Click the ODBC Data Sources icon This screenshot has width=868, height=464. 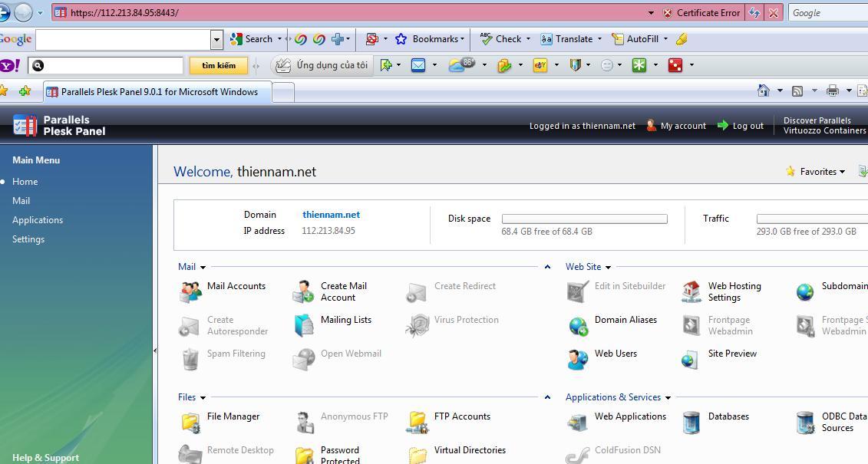pyautogui.click(x=805, y=423)
